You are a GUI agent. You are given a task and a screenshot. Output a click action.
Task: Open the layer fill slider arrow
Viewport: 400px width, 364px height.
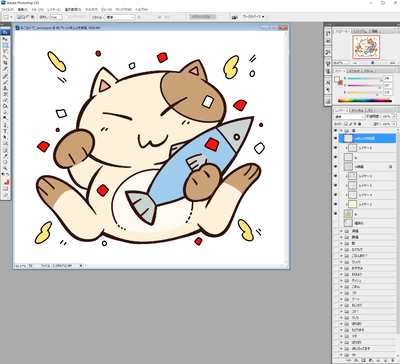pos(394,124)
